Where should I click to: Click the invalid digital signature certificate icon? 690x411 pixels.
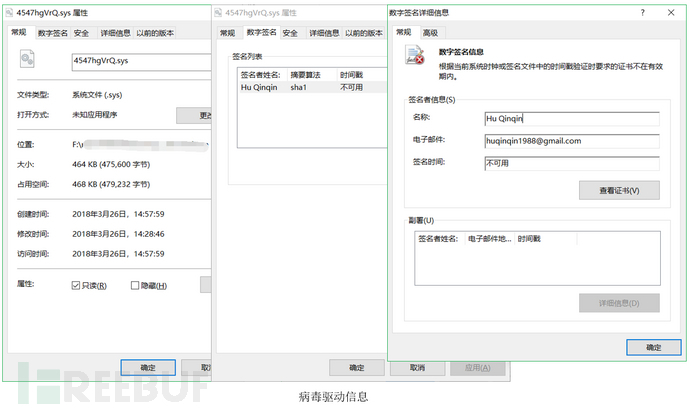(x=413, y=58)
